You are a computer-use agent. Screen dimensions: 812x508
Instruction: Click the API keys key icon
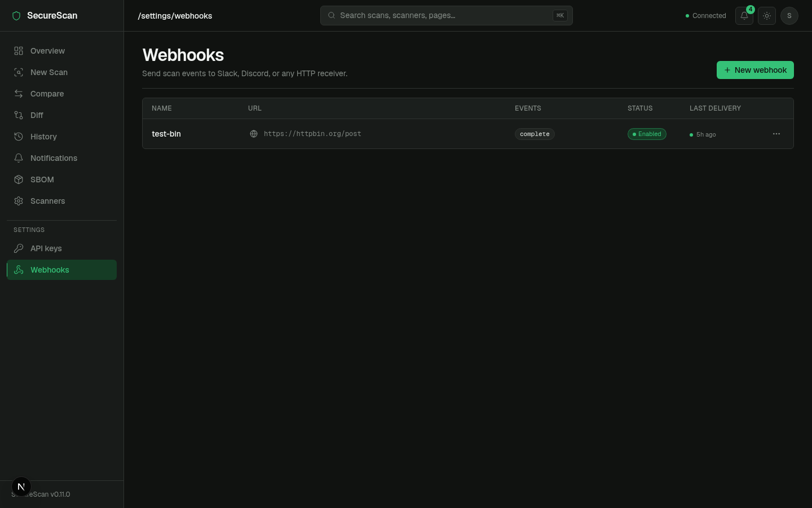point(19,248)
